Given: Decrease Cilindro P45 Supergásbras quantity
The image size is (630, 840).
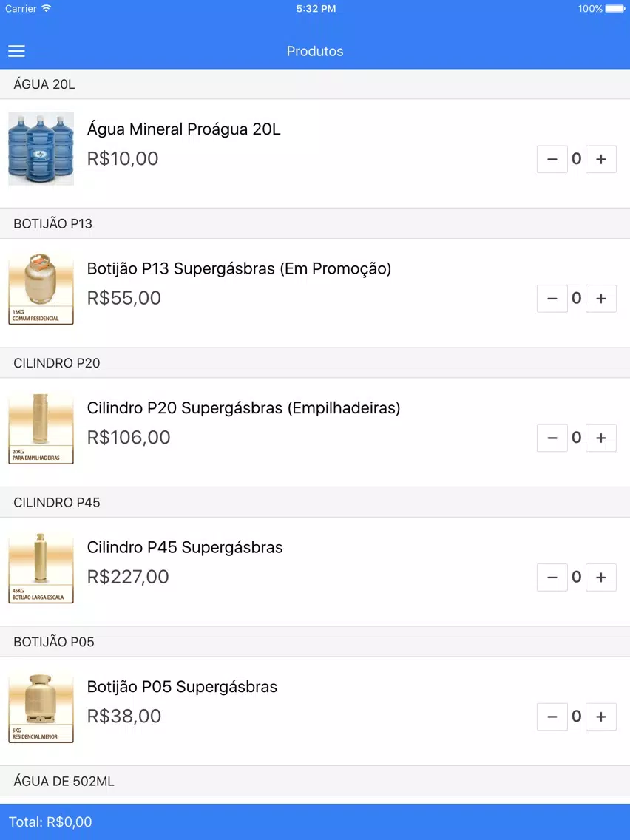Looking at the screenshot, I should [552, 577].
